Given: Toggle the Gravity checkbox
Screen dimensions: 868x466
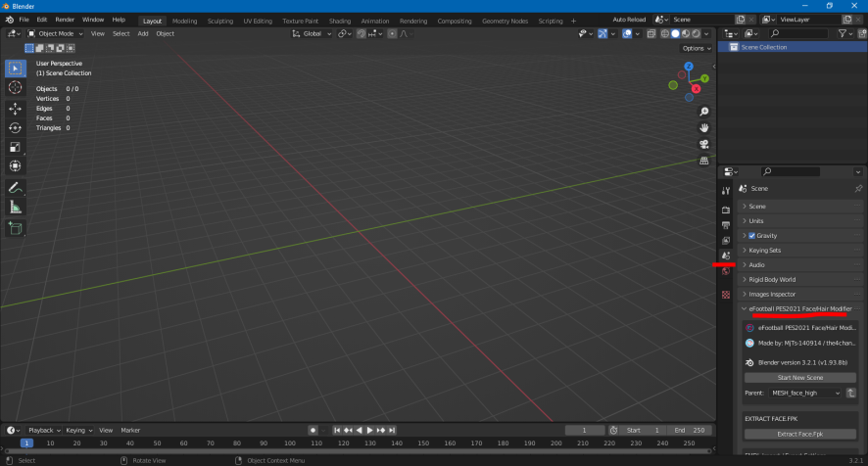Looking at the screenshot, I should [x=751, y=236].
